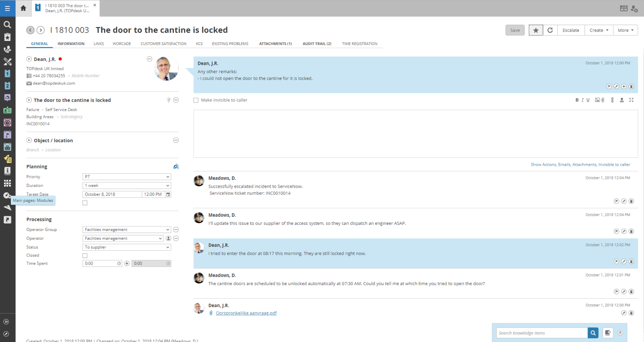Image resolution: width=644 pixels, height=342 pixels.
Task: Click the star bookmark icon
Action: (536, 30)
